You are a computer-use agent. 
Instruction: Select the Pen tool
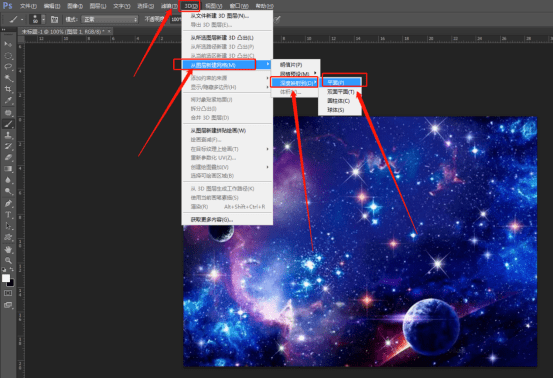point(8,203)
